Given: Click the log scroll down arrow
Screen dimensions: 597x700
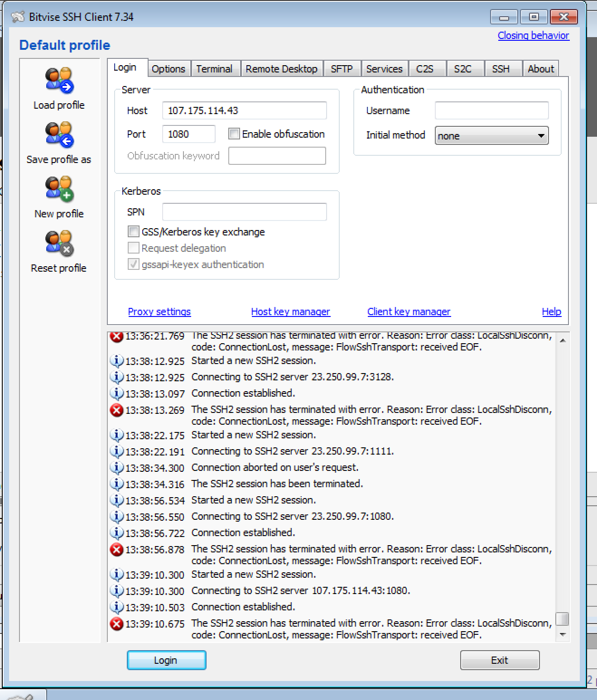Looking at the screenshot, I should (x=563, y=634).
